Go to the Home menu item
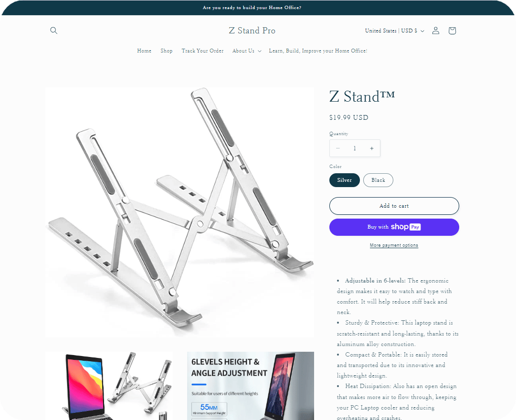This screenshot has width=516, height=420. click(144, 51)
